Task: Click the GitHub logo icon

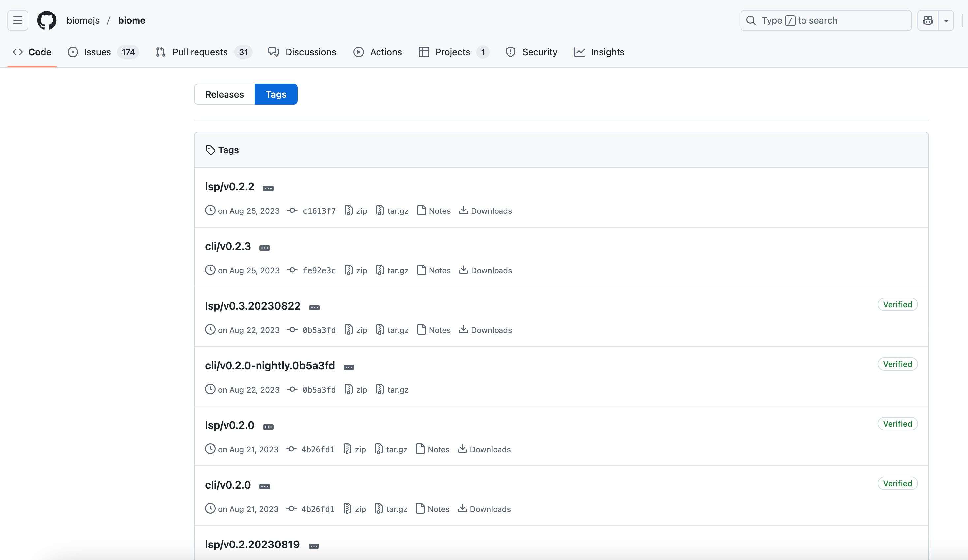Action: 46,20
